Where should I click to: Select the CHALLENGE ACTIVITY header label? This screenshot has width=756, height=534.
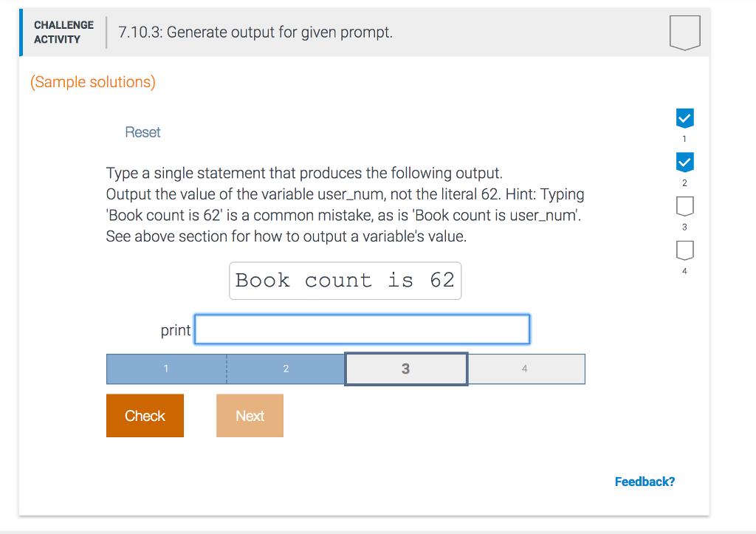63,31
